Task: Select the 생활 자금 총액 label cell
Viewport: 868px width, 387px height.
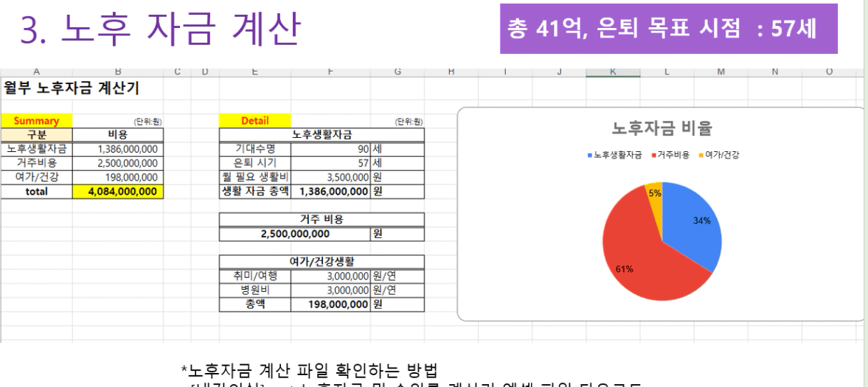Action: (x=255, y=192)
